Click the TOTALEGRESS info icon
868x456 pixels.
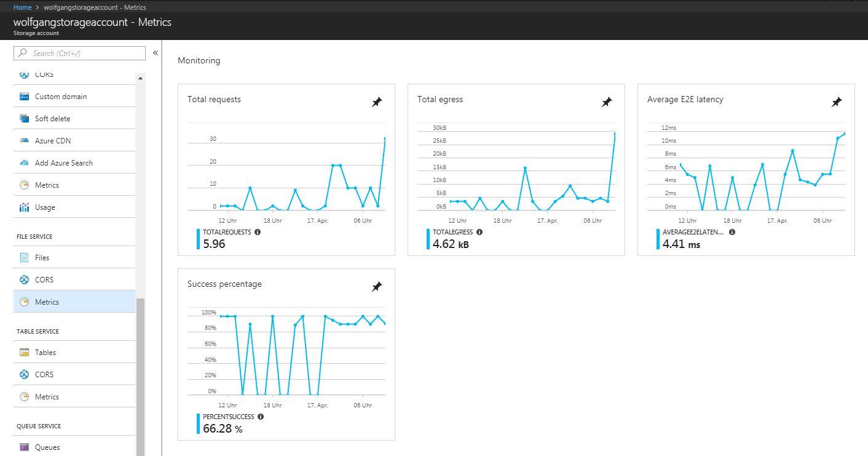(x=479, y=232)
